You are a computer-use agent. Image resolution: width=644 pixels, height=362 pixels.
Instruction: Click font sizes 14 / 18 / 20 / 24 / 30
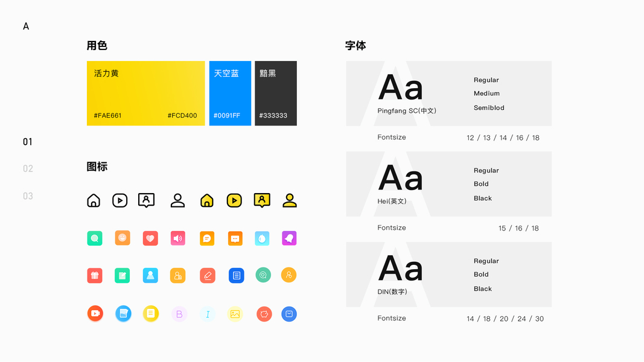pyautogui.click(x=505, y=319)
